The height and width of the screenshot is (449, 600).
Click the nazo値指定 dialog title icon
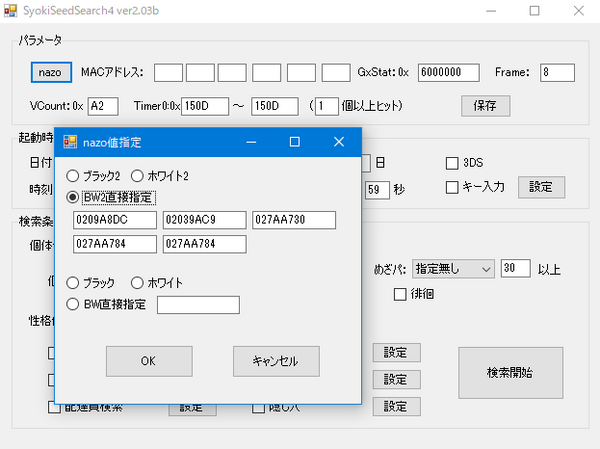pos(70,142)
